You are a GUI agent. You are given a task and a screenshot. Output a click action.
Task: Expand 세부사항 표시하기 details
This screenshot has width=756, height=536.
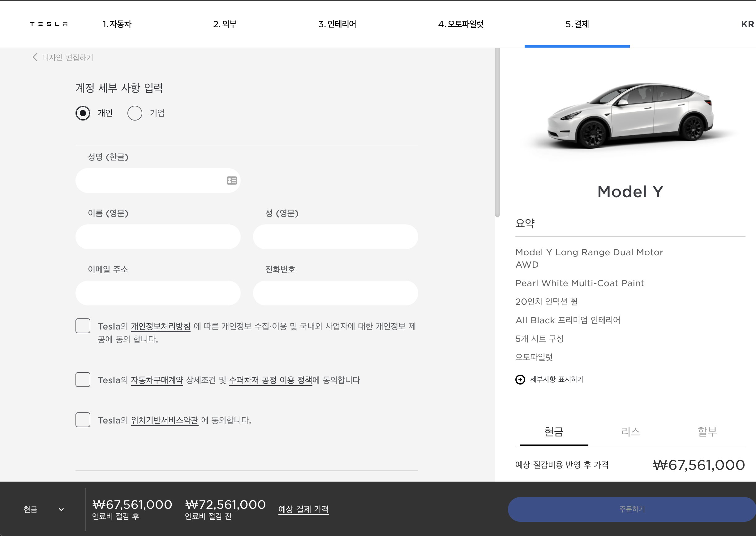point(556,380)
